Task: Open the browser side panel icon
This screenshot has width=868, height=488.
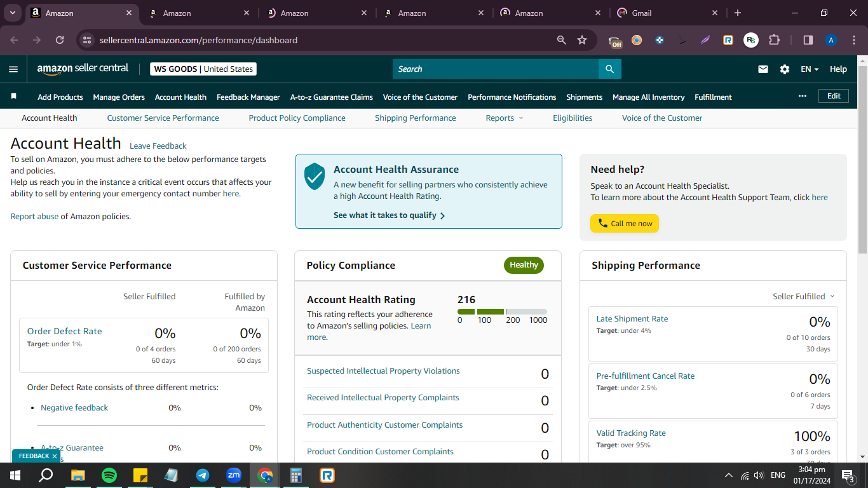Action: (808, 40)
